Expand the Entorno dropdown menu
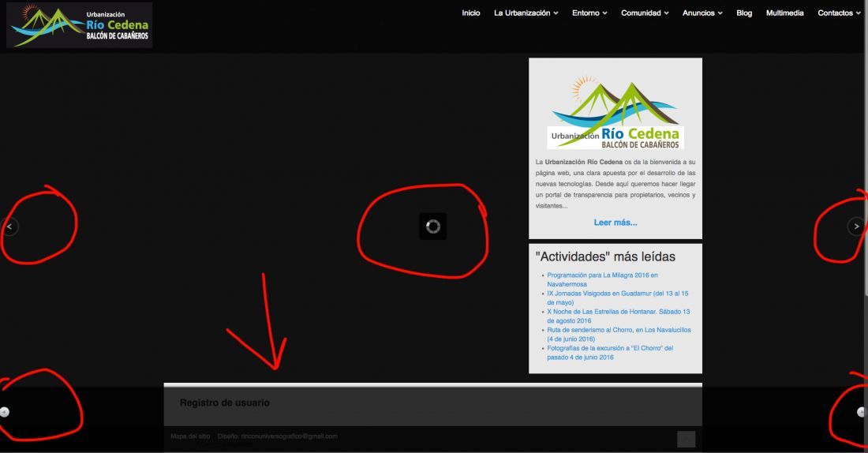This screenshot has height=453, width=868. point(589,13)
